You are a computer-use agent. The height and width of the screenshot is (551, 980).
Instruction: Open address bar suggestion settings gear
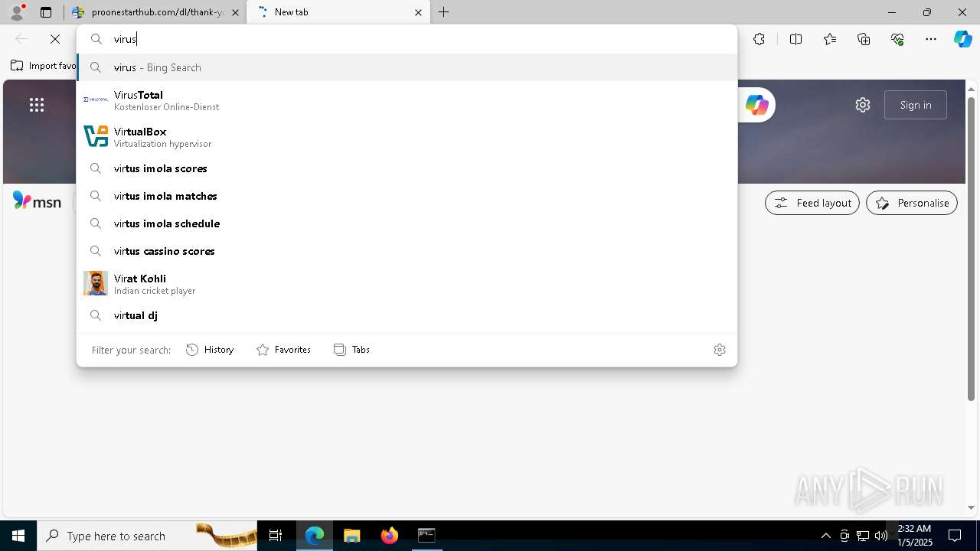[720, 350]
